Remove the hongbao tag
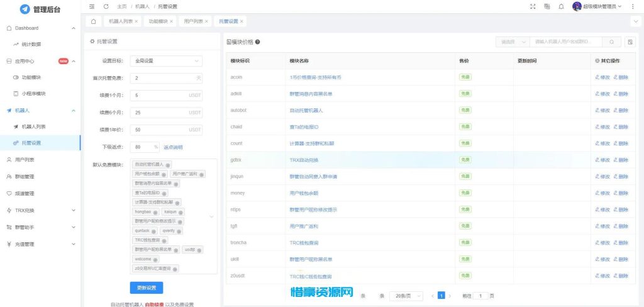Screen dimensions: 644x307 (x=156, y=213)
